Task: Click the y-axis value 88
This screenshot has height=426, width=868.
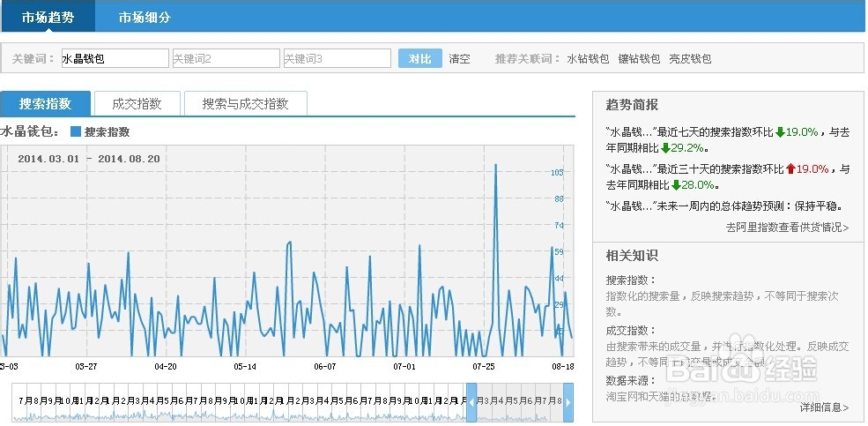Action: [x=559, y=198]
